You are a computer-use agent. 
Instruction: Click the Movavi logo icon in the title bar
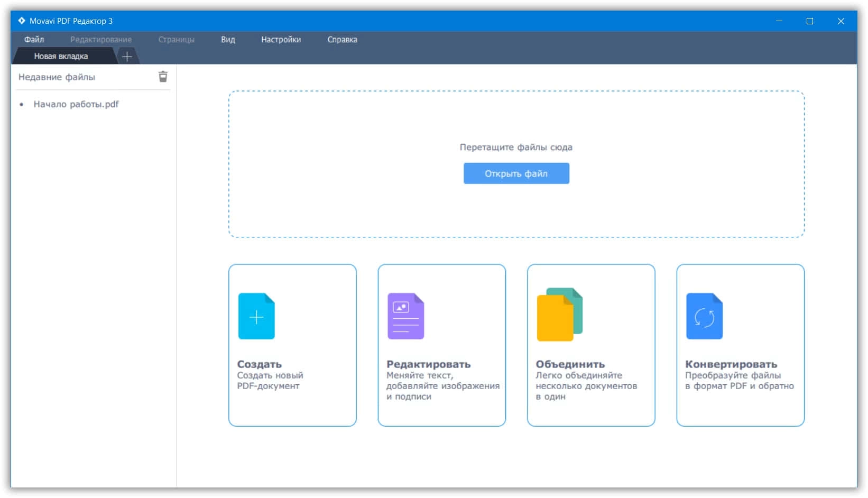tap(22, 21)
